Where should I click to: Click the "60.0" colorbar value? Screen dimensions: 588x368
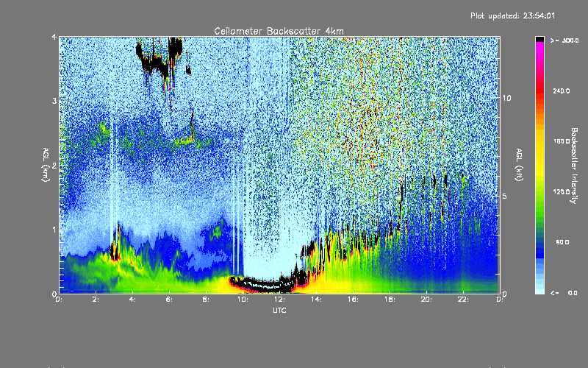click(562, 242)
